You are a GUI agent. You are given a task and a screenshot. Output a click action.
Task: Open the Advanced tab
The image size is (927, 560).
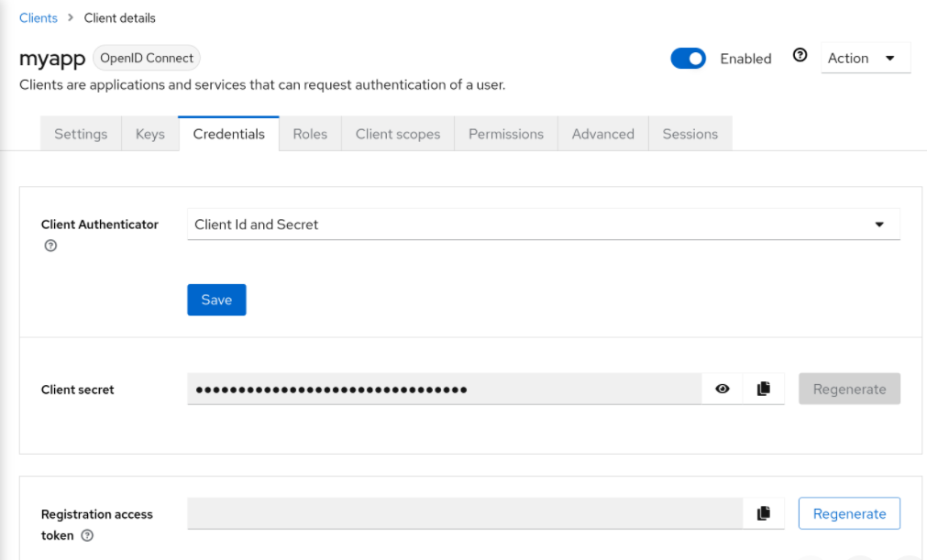[x=601, y=133]
